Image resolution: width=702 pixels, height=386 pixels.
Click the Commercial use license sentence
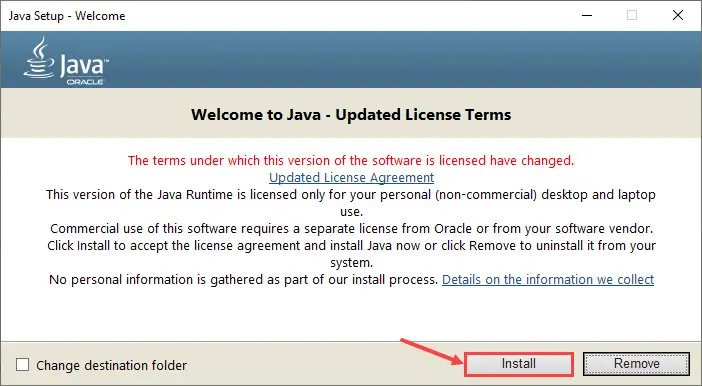click(x=351, y=229)
